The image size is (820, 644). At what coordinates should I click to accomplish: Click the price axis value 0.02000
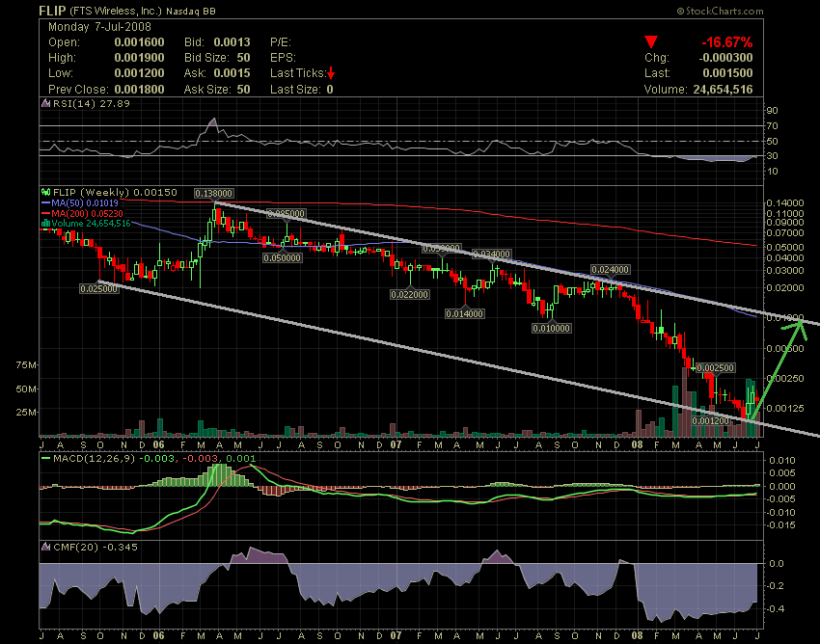click(785, 288)
